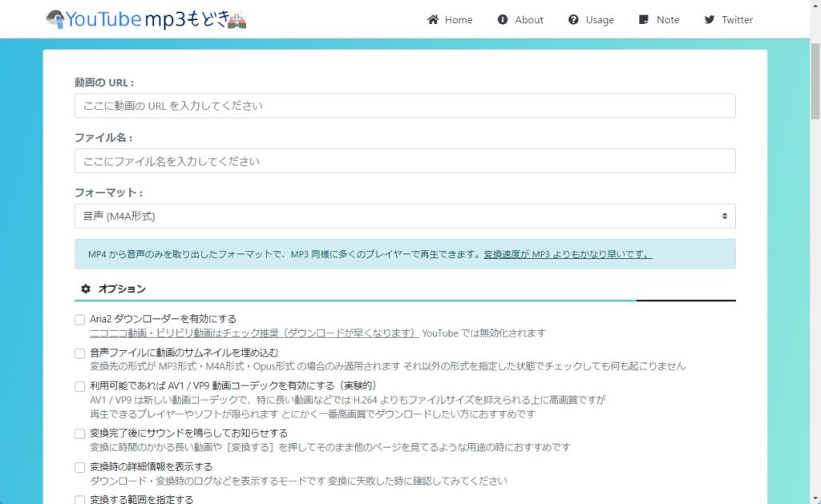Click the sticky note icon beside Note
The width and height of the screenshot is (821, 504).
644,20
